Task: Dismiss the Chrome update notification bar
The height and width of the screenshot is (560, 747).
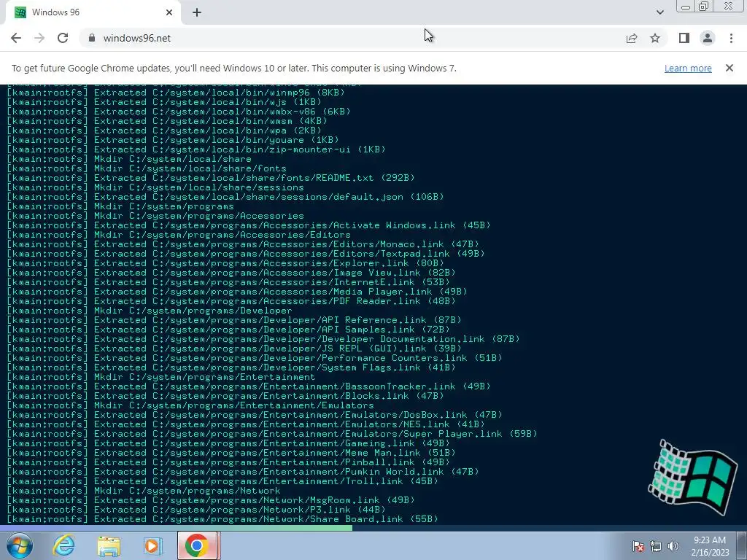Action: [x=729, y=68]
